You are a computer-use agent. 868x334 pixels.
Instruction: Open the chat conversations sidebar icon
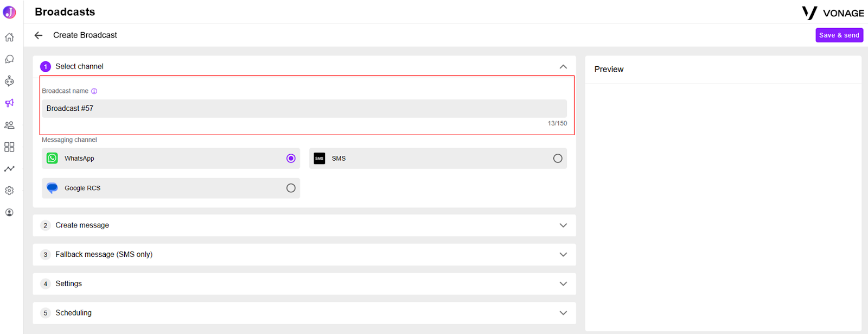click(9, 59)
